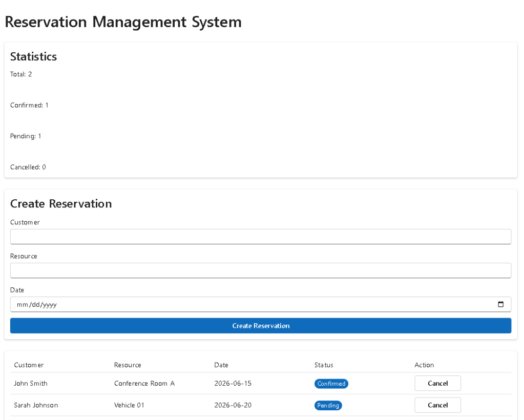Viewport: 524px width, 420px height.
Task: Click the 'Date' form label
Action: pos(17,290)
